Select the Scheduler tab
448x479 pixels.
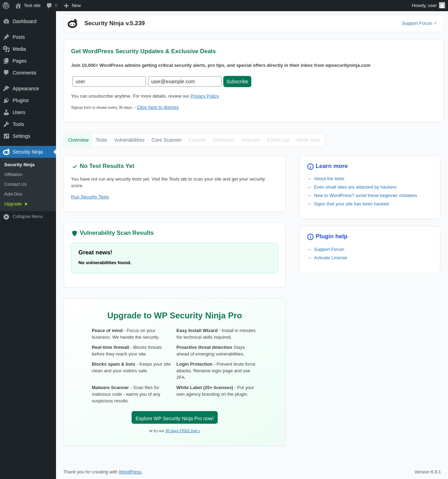click(224, 140)
